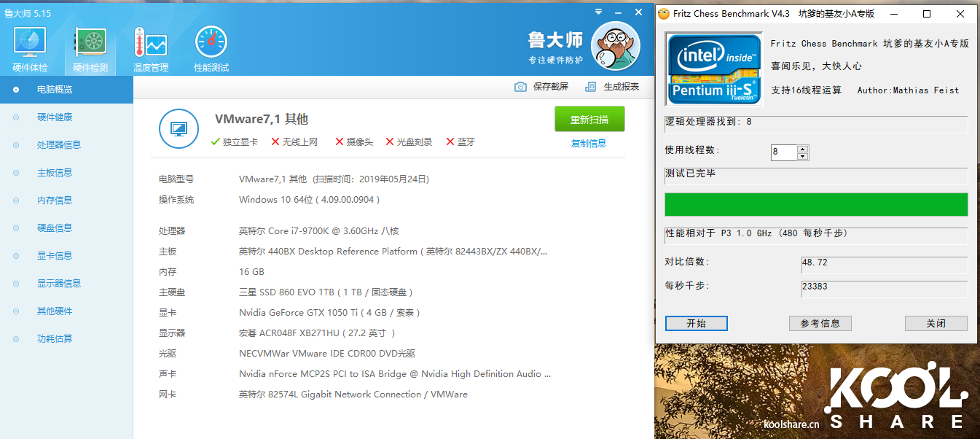Viewport: 980px width, 439px height.
Task: Maximize the Fritz Chess Benchmark window
Action: coord(927,14)
